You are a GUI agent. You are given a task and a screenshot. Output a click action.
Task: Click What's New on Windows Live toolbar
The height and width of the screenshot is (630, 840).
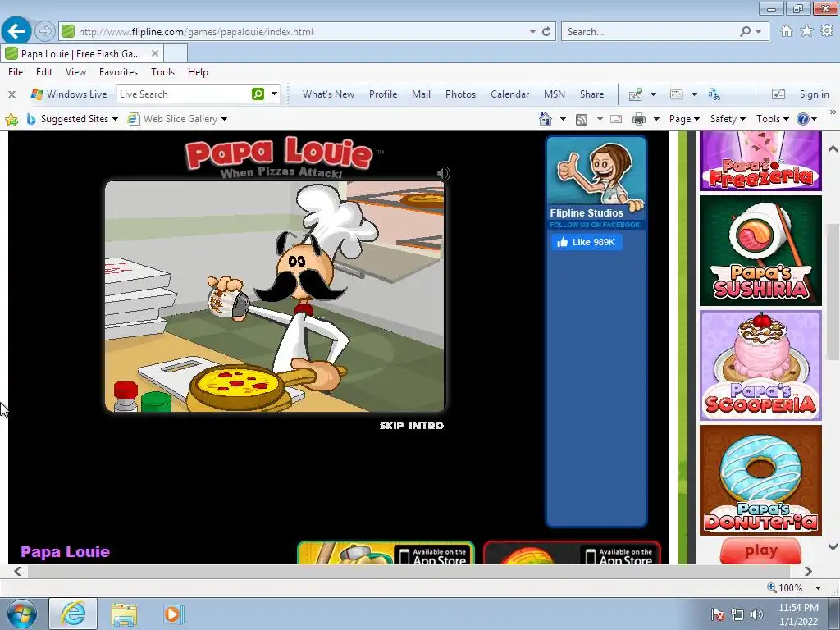328,94
